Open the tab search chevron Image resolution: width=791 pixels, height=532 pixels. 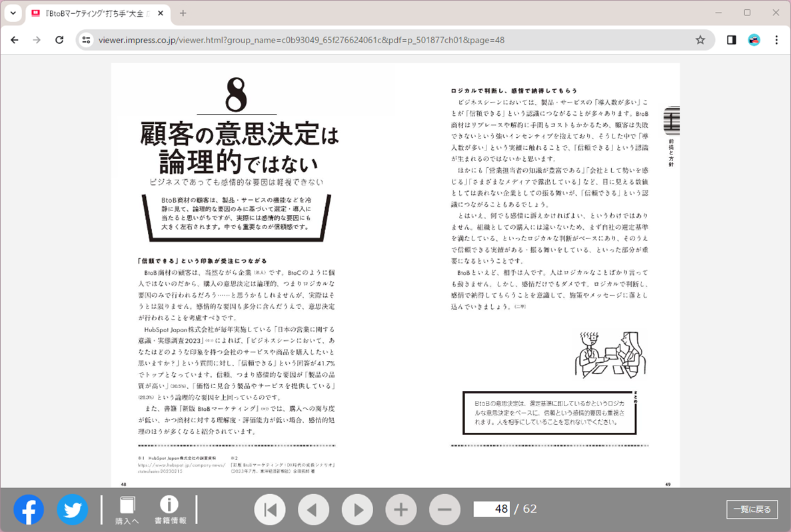pyautogui.click(x=13, y=13)
